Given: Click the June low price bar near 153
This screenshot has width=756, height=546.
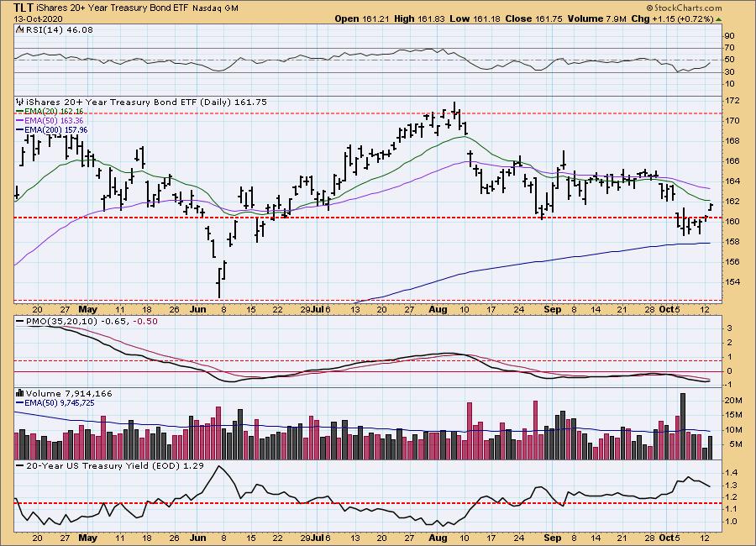Looking at the screenshot, I should (x=219, y=284).
